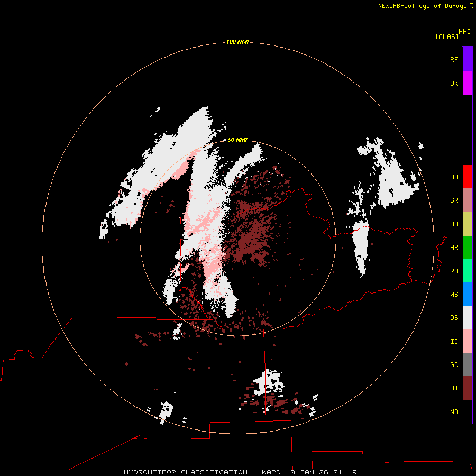Click the UK legend label

pyautogui.click(x=454, y=83)
